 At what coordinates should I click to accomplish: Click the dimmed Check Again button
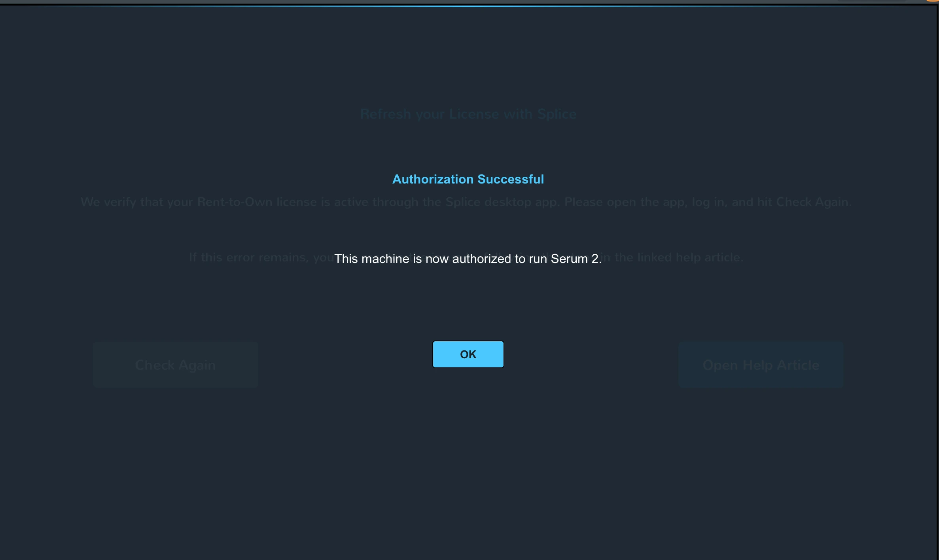[x=176, y=365]
